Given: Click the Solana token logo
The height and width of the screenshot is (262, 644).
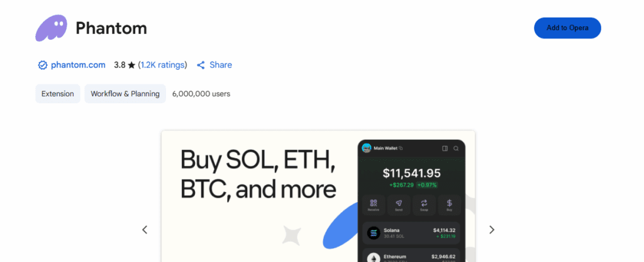Looking at the screenshot, I should point(374,232).
